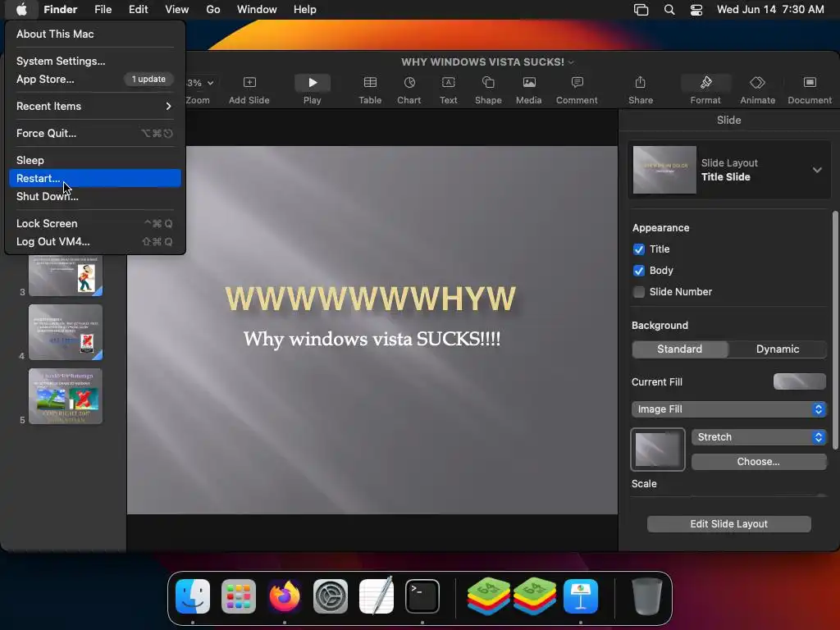840x630 pixels.
Task: Enable the Slide Number checkbox
Action: click(x=638, y=292)
